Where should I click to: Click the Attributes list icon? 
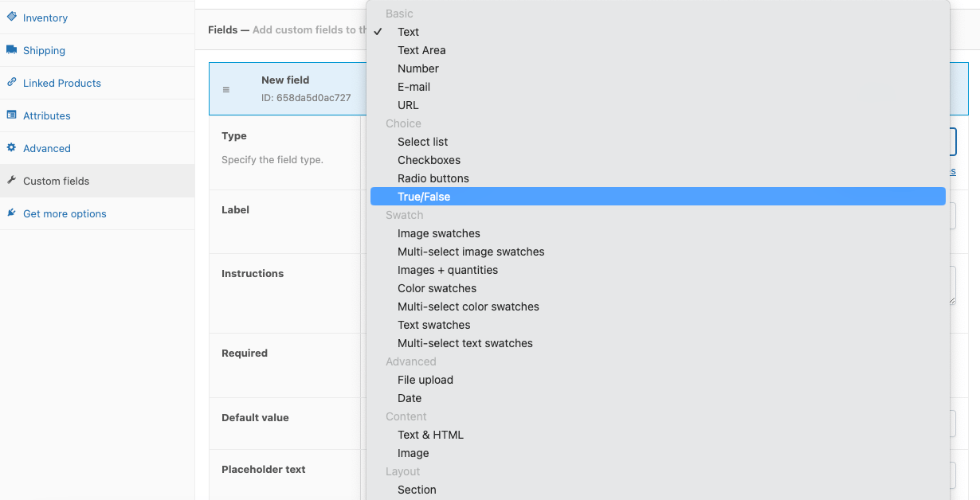pos(11,115)
